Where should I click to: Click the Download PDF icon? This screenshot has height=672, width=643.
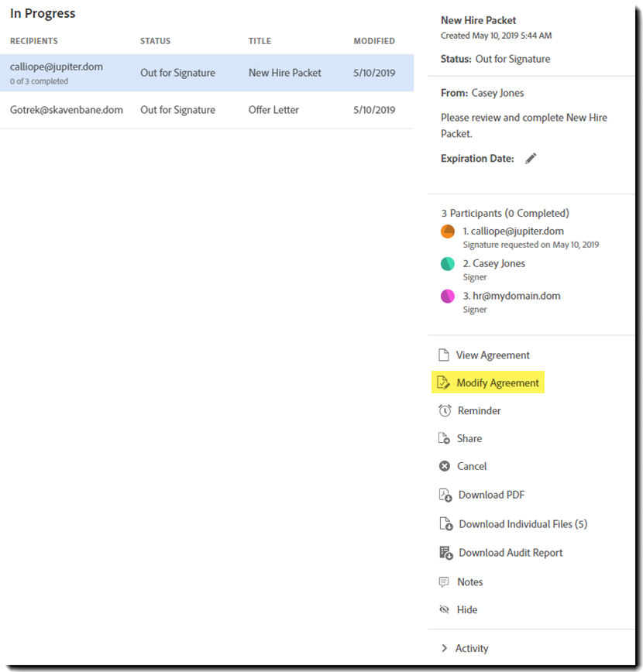click(445, 495)
